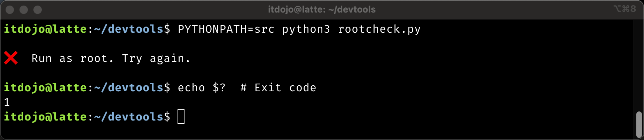This screenshot has height=140, width=644.
Task: Close the terminal window
Action: tap(10, 10)
